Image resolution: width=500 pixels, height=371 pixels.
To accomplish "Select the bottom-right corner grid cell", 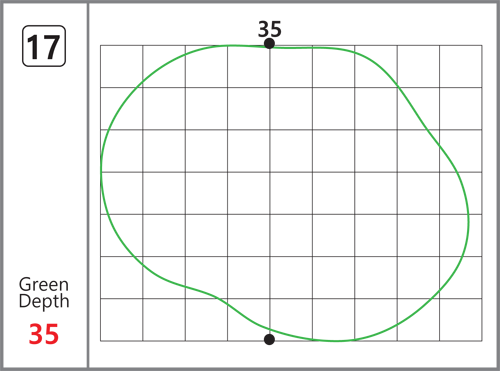I will (x=461, y=320).
